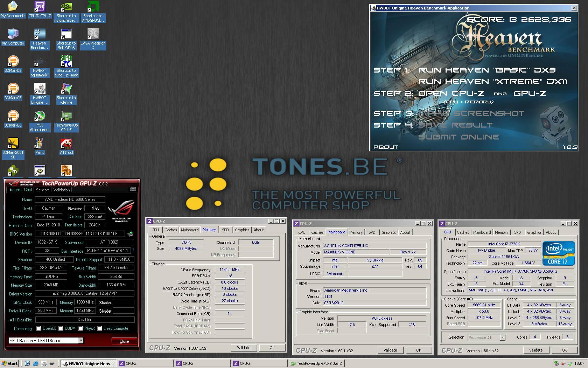
Task: Click Validate in the Memory CPU-Z window
Action: (244, 348)
